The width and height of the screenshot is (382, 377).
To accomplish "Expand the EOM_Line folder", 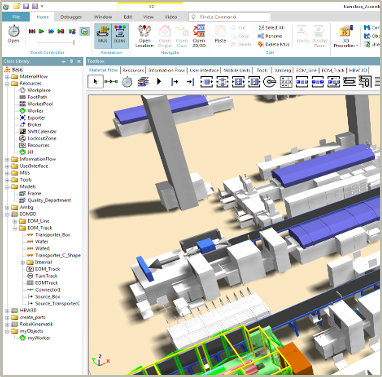I will [15, 221].
